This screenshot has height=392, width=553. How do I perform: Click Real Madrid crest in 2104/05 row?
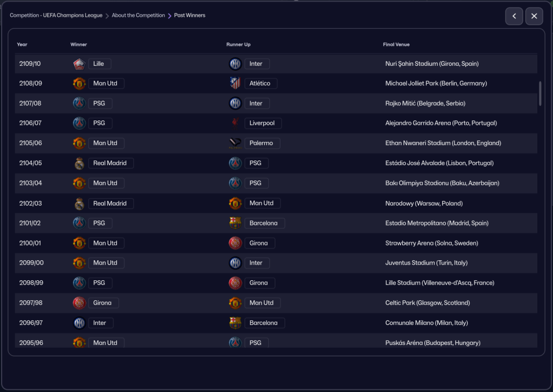click(x=79, y=163)
